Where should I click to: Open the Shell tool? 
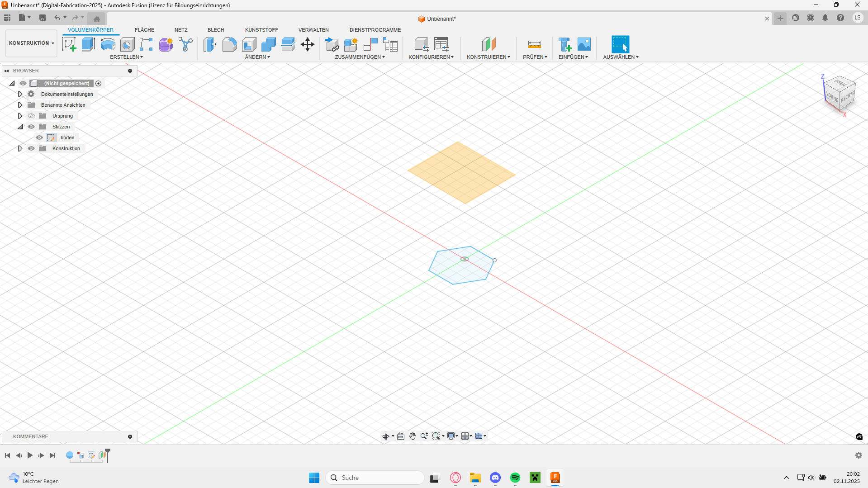(249, 44)
